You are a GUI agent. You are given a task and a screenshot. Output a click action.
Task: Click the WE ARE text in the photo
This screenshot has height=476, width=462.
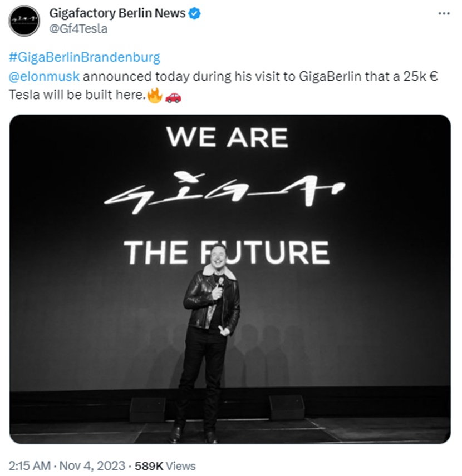tap(227, 137)
